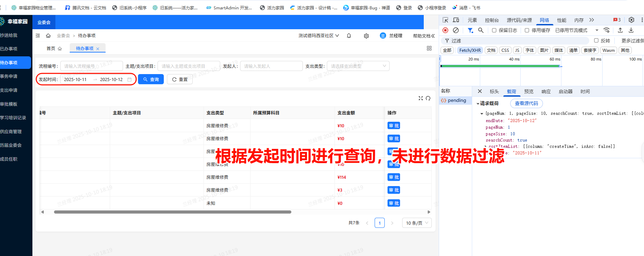Open the 幸福家园 logo in the sidebar
The height and width of the screenshot is (256, 644).
pos(14,22)
